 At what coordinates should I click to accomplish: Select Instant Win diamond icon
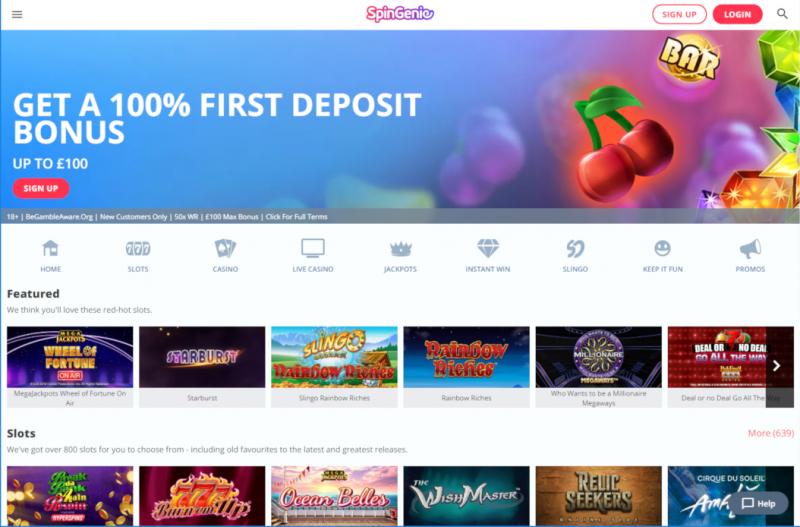pos(488,248)
